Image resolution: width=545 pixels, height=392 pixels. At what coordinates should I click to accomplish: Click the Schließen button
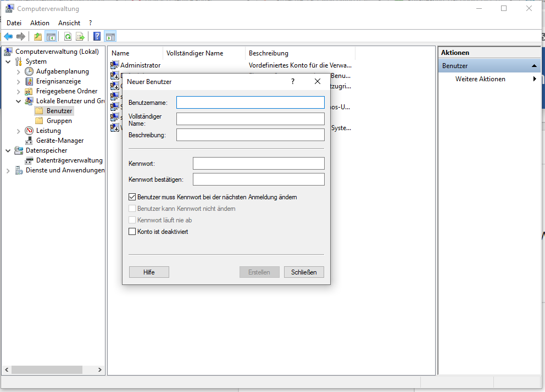[x=304, y=272]
